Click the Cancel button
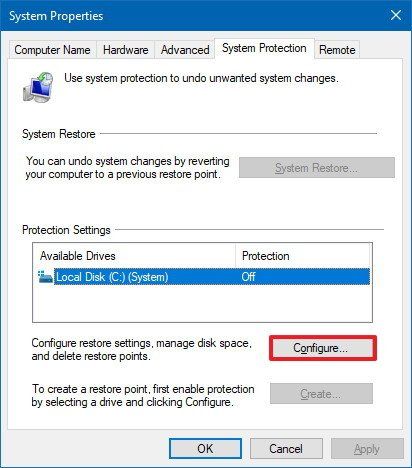 [x=286, y=448]
